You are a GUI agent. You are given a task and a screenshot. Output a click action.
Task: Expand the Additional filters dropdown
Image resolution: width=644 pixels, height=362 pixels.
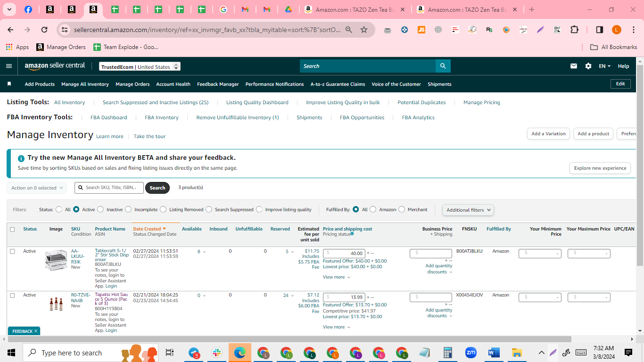[468, 210]
